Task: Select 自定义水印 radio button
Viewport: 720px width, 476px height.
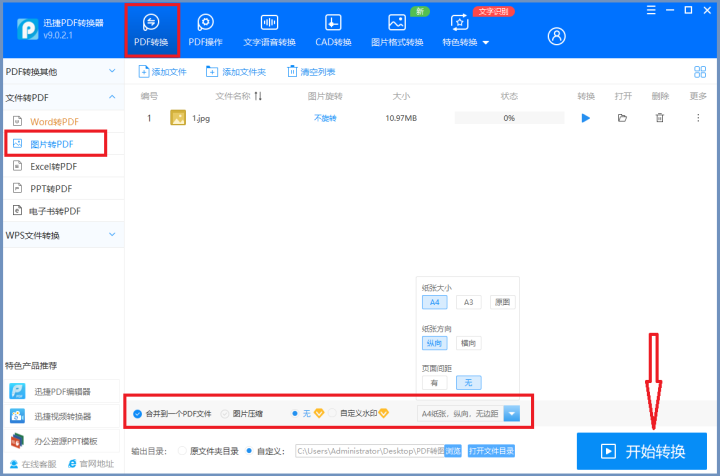Action: click(x=332, y=413)
